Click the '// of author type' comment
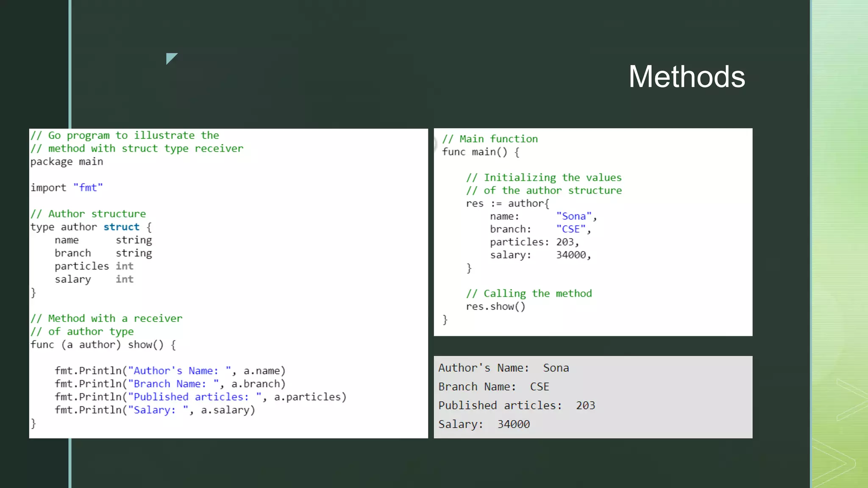 click(x=82, y=332)
